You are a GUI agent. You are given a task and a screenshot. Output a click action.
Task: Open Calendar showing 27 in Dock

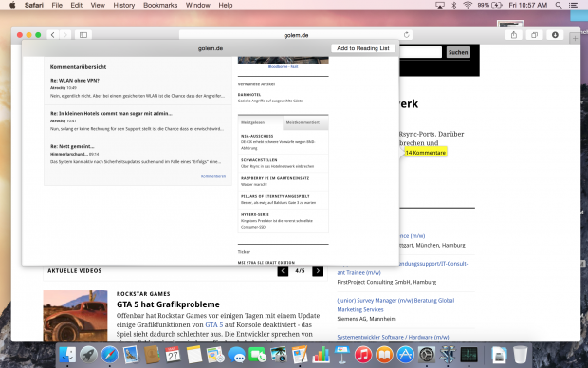pos(173,355)
